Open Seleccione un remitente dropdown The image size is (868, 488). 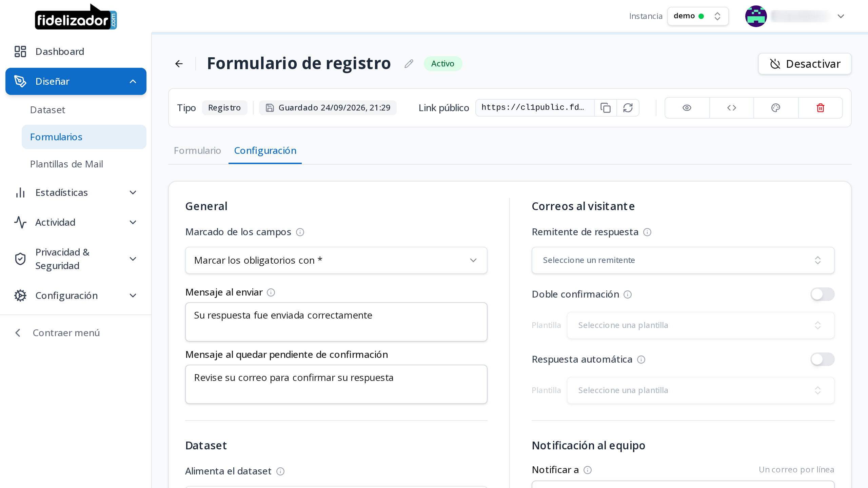tap(683, 260)
